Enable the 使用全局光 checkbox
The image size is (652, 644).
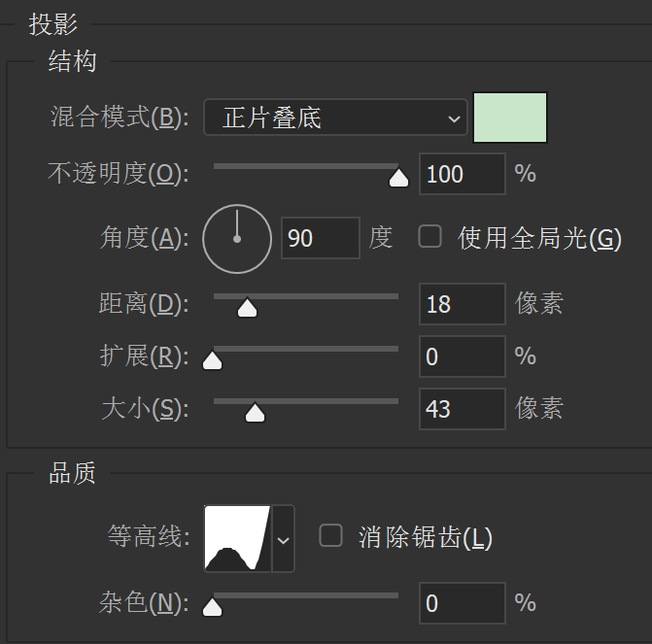tap(429, 237)
